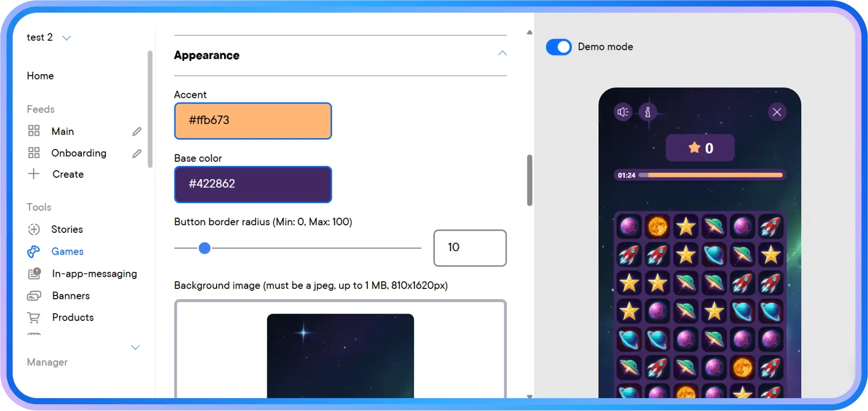
Task: Mute sound in game preview
Action: coord(623,112)
